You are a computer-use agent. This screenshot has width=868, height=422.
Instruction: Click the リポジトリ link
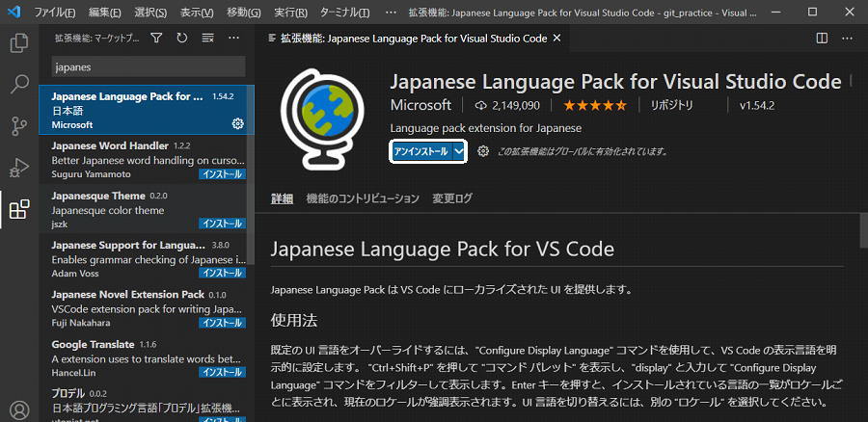(671, 105)
